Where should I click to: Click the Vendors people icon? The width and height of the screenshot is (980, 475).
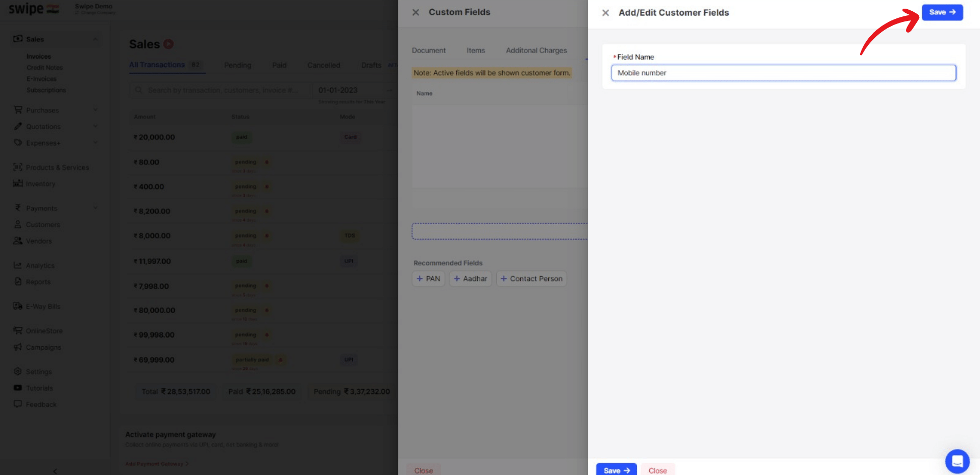[x=18, y=241]
